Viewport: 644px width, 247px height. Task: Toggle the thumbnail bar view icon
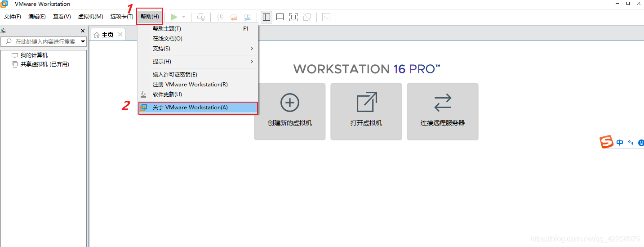click(x=280, y=17)
